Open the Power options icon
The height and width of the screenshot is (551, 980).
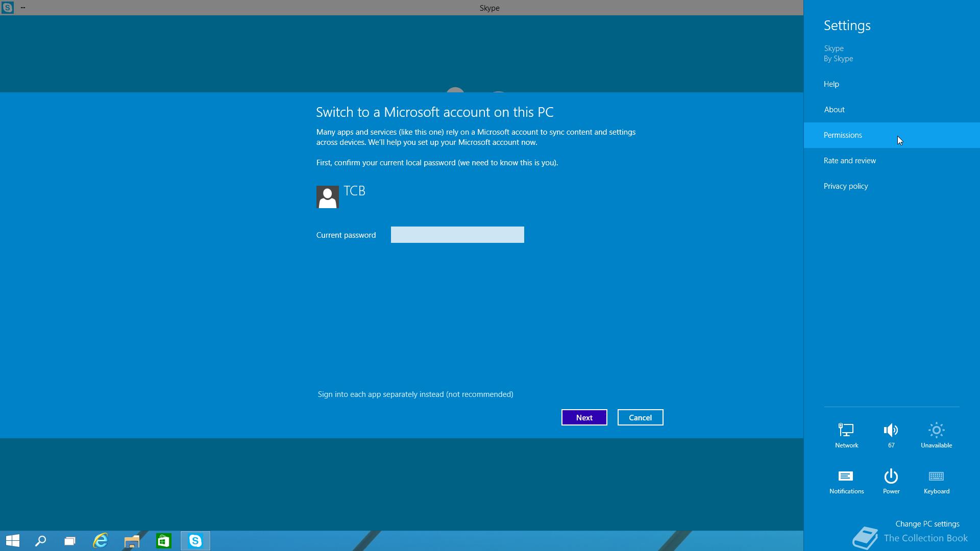(x=891, y=482)
